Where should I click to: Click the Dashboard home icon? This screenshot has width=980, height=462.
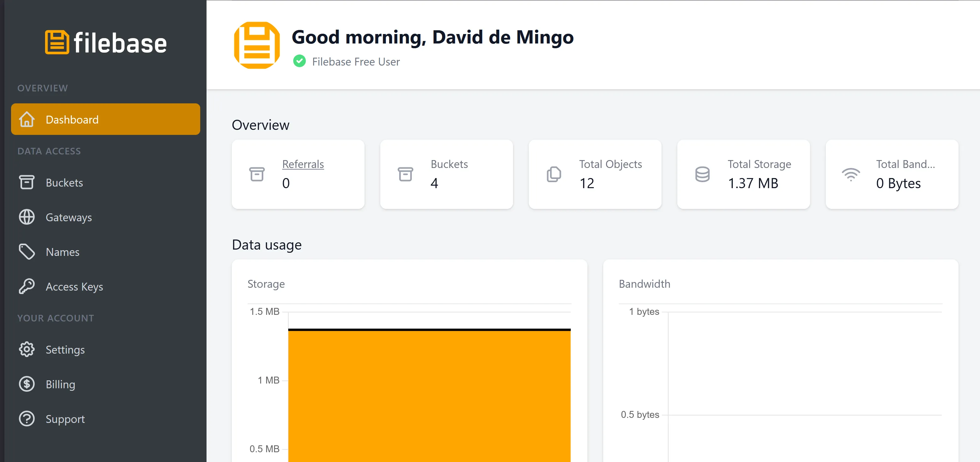click(x=26, y=119)
